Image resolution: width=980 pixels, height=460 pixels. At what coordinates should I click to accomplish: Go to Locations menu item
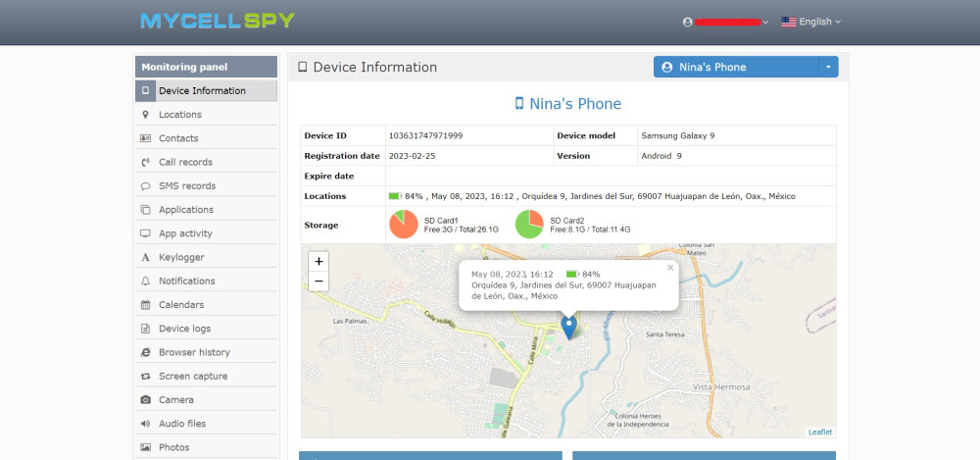coord(206,115)
